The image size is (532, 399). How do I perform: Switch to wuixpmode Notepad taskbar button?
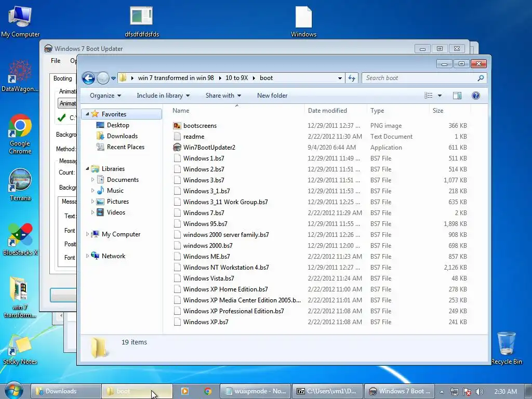coord(256,391)
